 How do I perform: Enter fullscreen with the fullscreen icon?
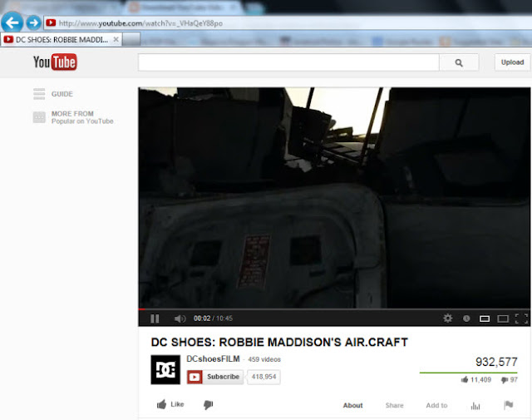click(x=521, y=319)
